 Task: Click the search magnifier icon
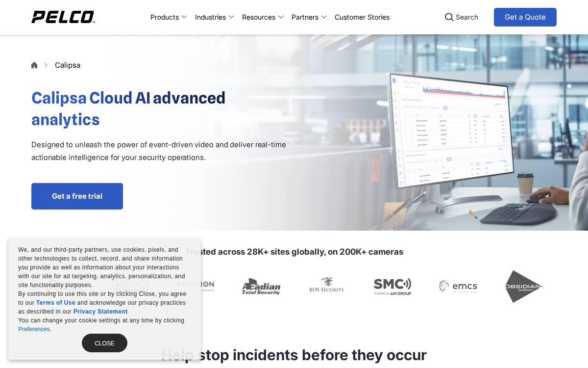(x=449, y=17)
